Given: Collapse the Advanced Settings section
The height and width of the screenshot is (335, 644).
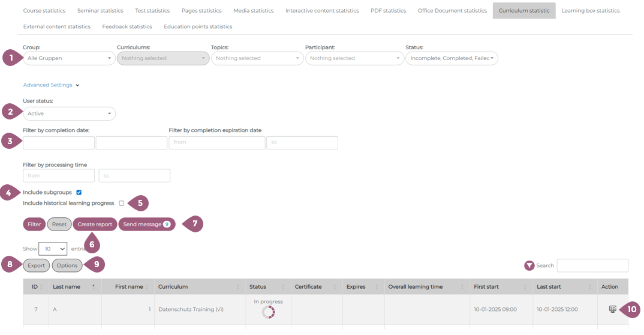Looking at the screenshot, I should (51, 85).
